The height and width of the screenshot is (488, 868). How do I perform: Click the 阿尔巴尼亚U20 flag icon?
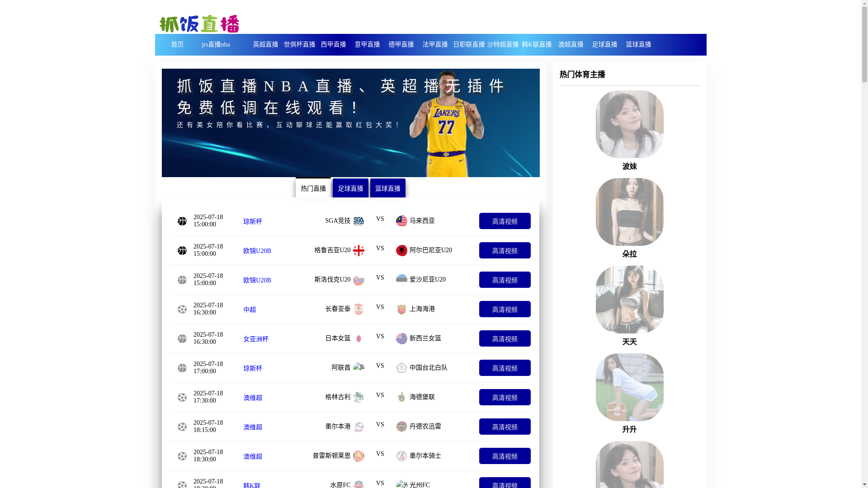click(401, 250)
